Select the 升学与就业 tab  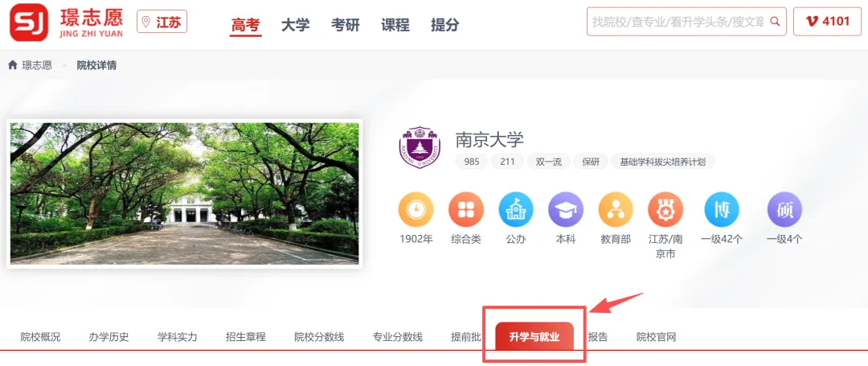534,337
